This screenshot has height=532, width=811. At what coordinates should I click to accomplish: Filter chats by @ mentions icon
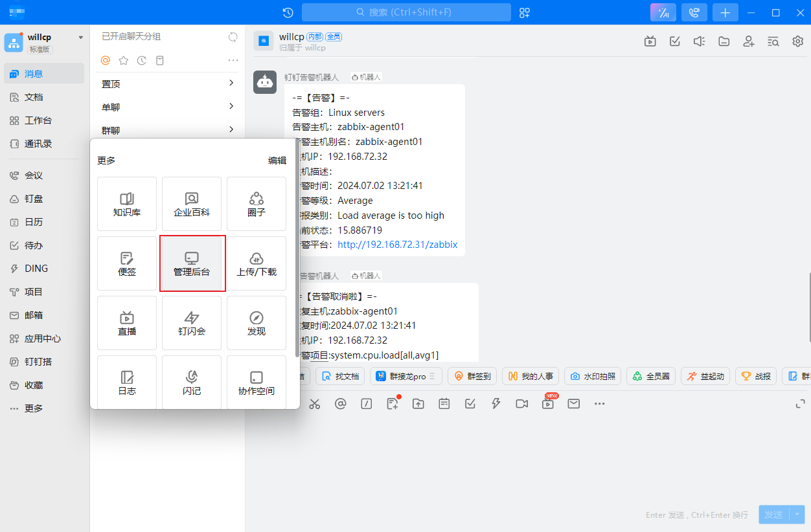pyautogui.click(x=106, y=60)
